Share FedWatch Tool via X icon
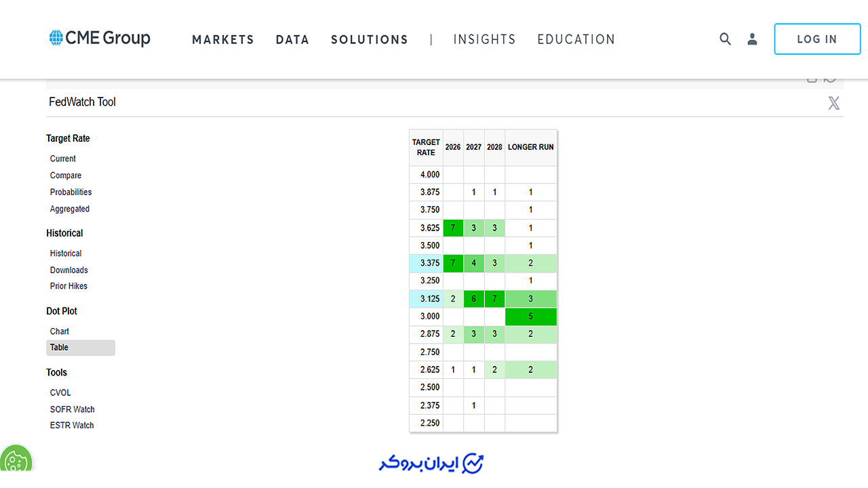The image size is (868, 488). pos(833,103)
